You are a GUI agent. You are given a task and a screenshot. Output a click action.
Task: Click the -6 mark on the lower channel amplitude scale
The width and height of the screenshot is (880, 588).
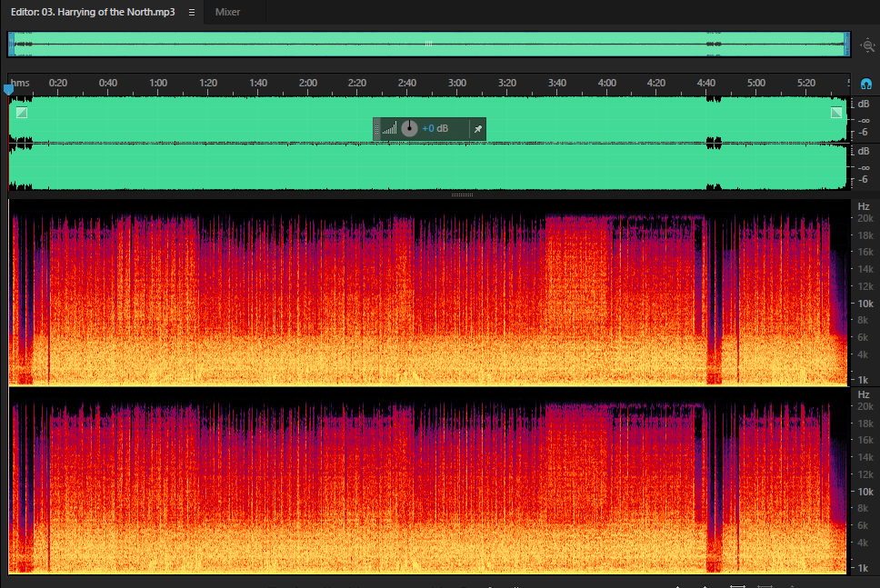click(x=863, y=180)
